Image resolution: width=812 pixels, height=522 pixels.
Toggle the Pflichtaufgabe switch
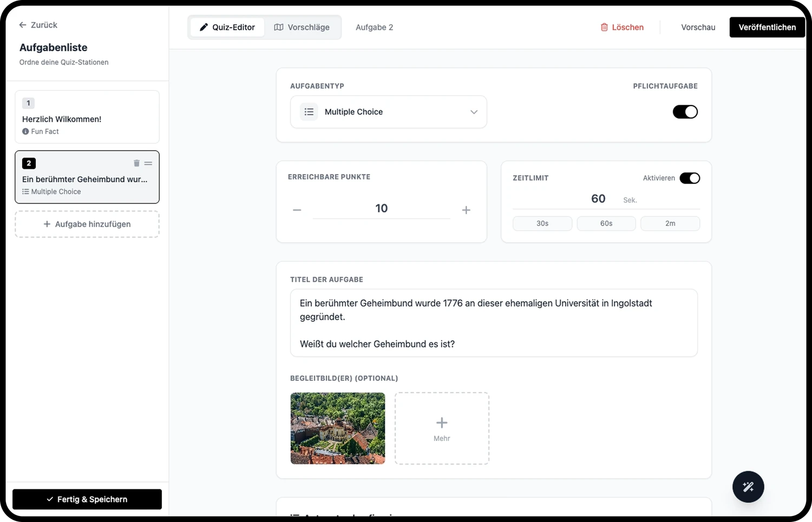coord(685,112)
